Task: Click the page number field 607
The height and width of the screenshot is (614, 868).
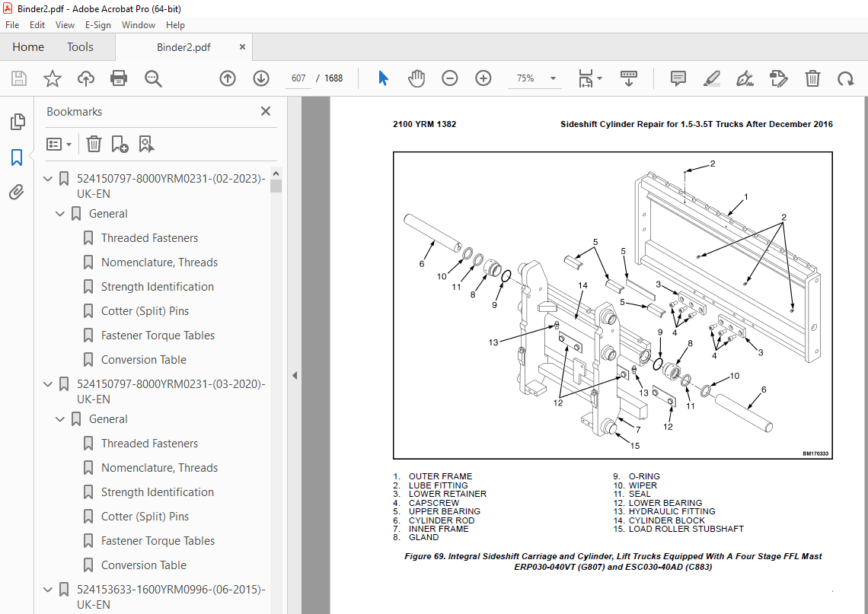Action: [x=298, y=78]
